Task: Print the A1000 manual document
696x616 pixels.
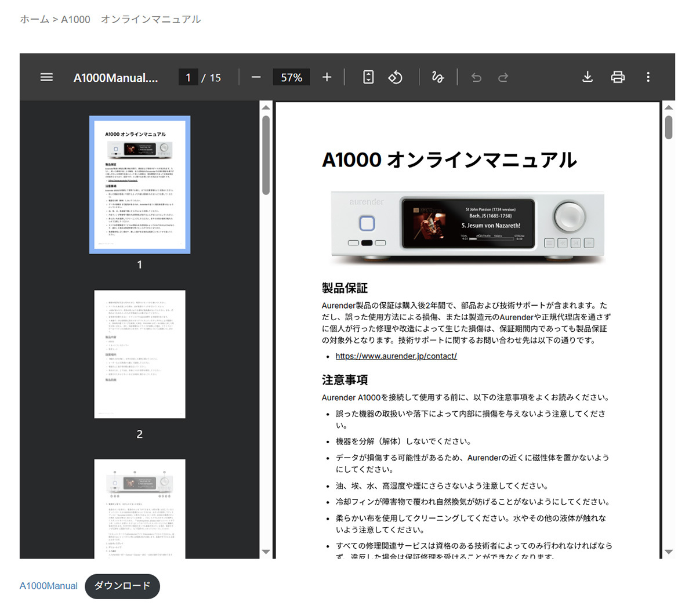Action: pyautogui.click(x=618, y=77)
